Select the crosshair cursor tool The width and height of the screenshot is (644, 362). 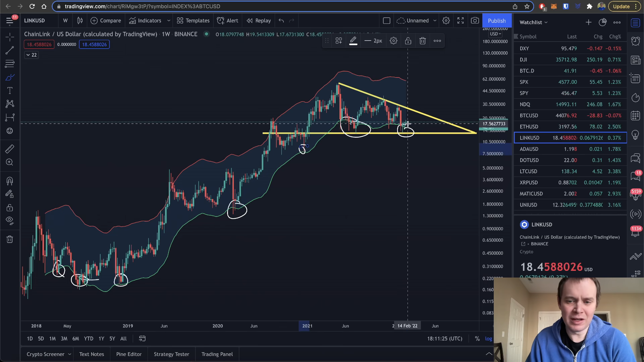tap(10, 37)
